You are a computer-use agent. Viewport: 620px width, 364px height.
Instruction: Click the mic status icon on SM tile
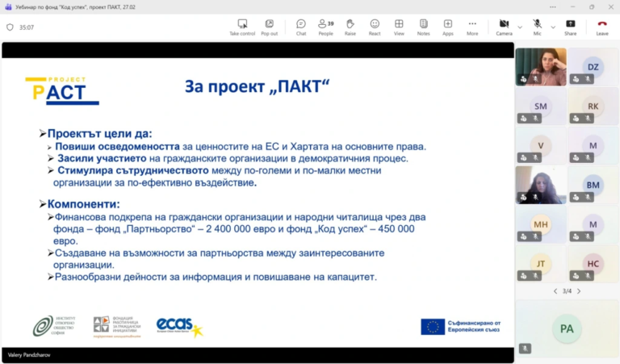536,119
